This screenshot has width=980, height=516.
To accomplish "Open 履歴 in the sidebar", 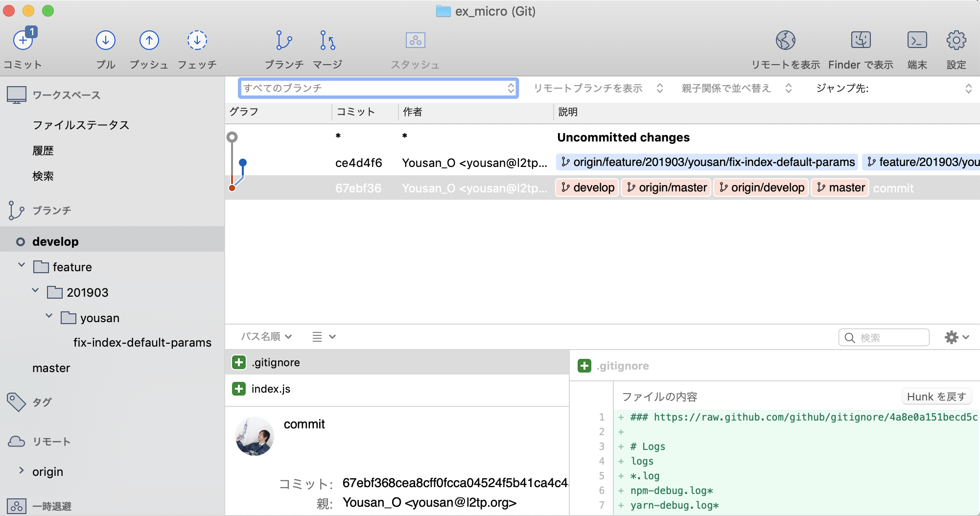I will 44,150.
